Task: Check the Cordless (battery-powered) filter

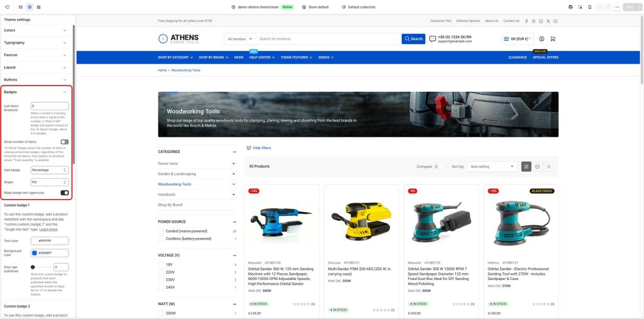Action: click(x=161, y=239)
